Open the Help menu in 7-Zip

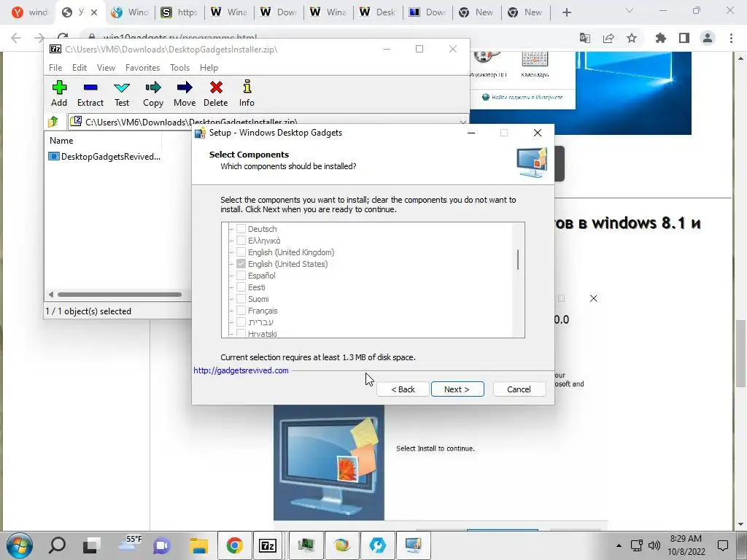click(x=209, y=68)
